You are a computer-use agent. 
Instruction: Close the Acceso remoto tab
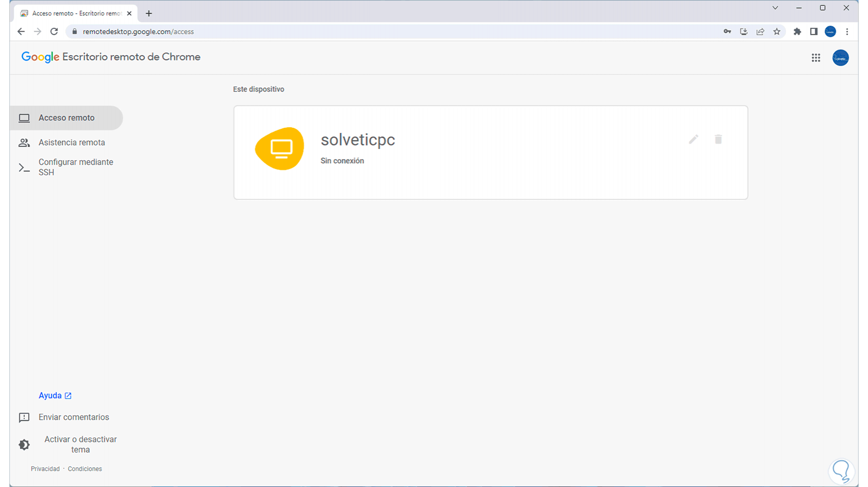[129, 14]
